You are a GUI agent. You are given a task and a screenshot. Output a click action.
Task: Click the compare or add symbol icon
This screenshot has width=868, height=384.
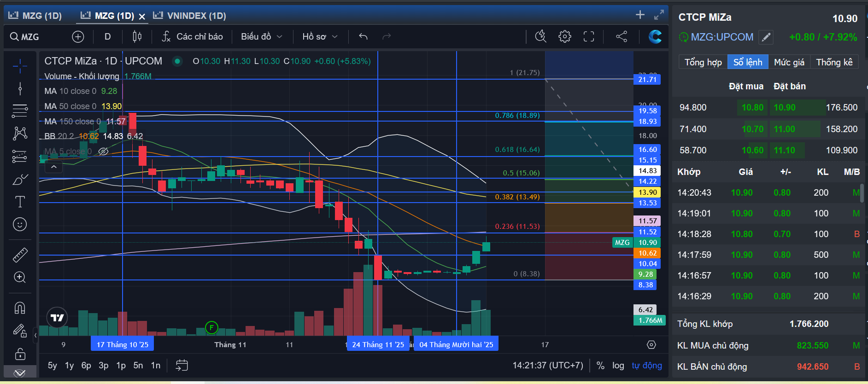coord(78,37)
